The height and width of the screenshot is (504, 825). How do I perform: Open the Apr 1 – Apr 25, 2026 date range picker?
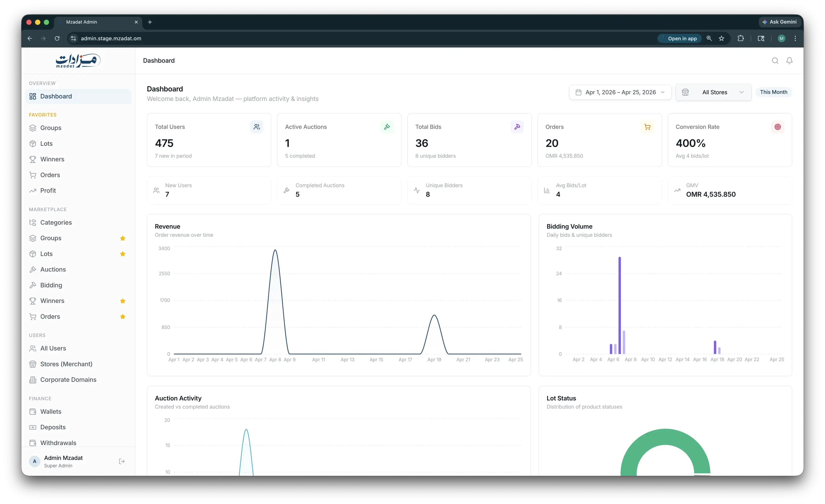[x=620, y=92]
